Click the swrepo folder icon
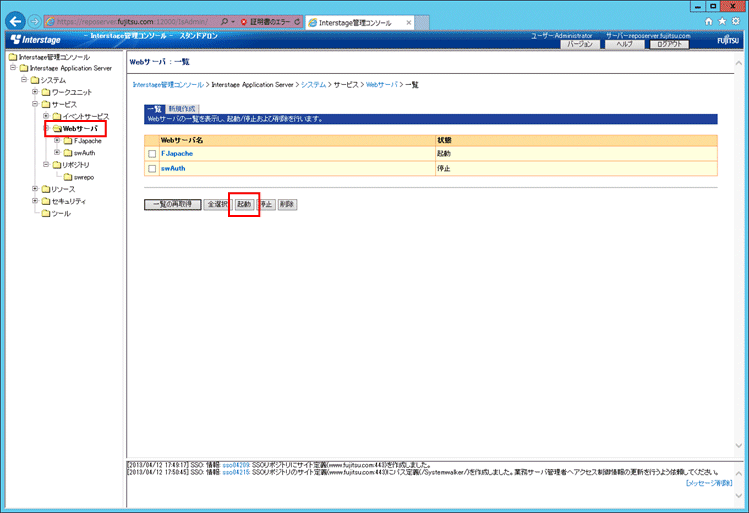 68,177
